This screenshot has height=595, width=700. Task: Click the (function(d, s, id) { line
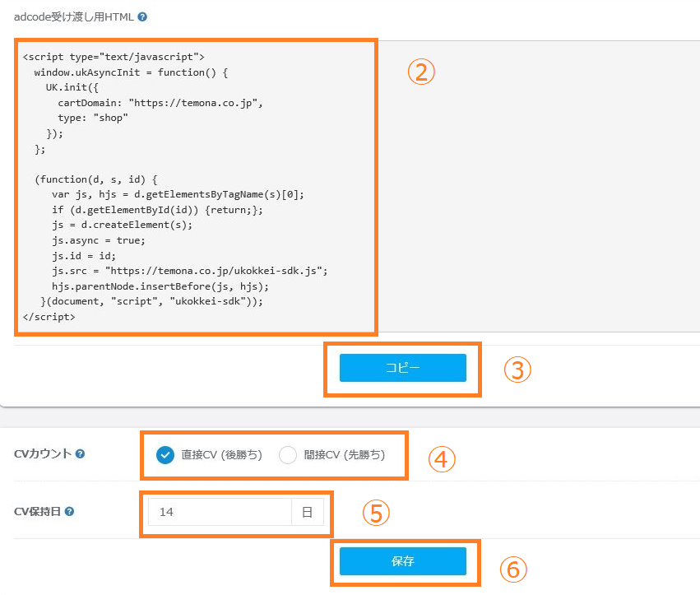96,179
